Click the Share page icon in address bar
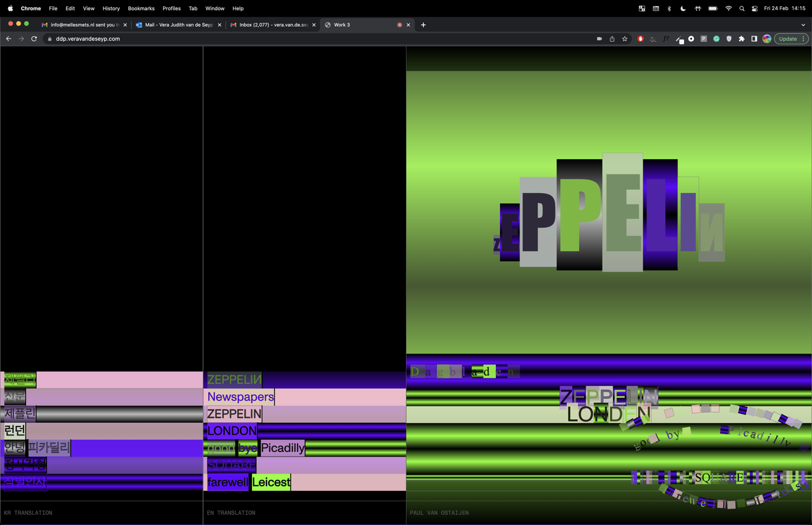Screen dimensions: 812x525 (612, 39)
